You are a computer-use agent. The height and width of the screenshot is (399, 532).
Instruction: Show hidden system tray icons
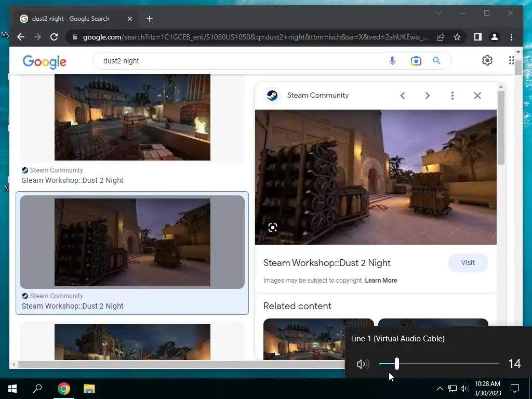pyautogui.click(x=440, y=389)
